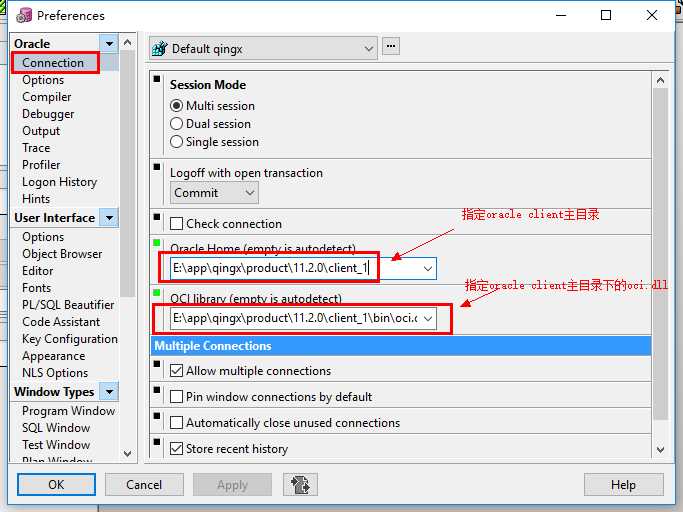683x512 pixels.
Task: Select Connection in the Oracle category
Action: coord(53,63)
